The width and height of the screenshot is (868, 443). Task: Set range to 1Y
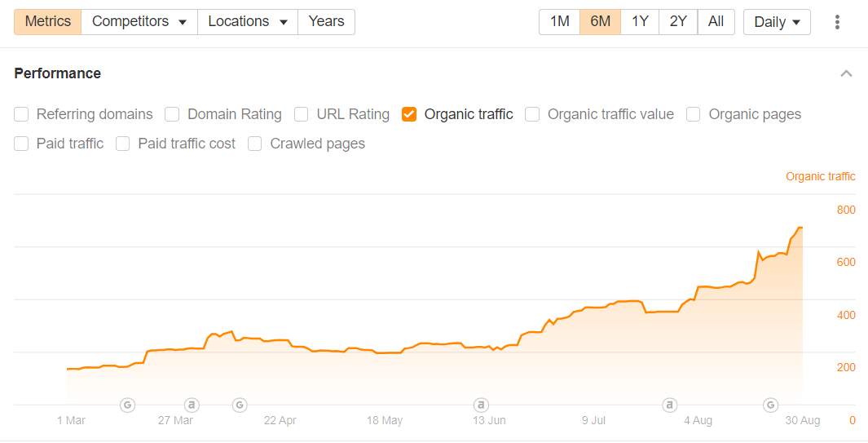[x=640, y=22]
